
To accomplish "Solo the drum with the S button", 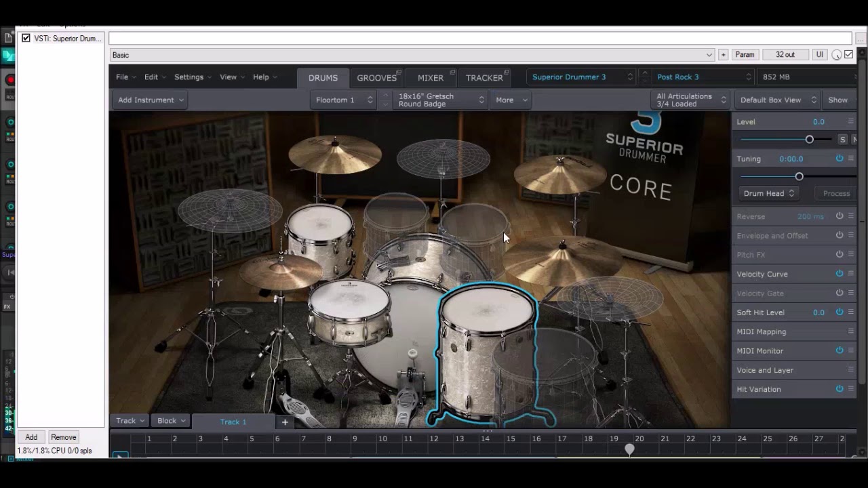I will [x=842, y=139].
